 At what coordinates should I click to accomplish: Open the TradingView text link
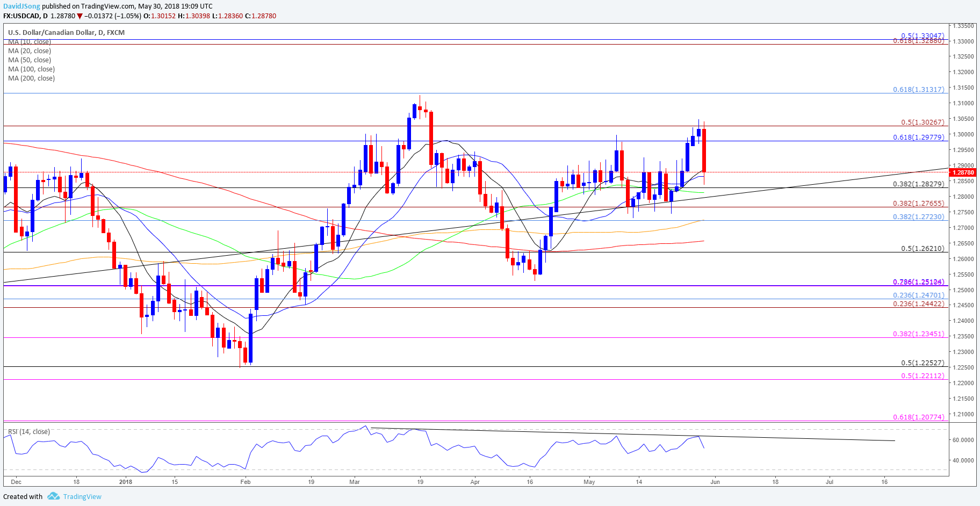click(82, 496)
